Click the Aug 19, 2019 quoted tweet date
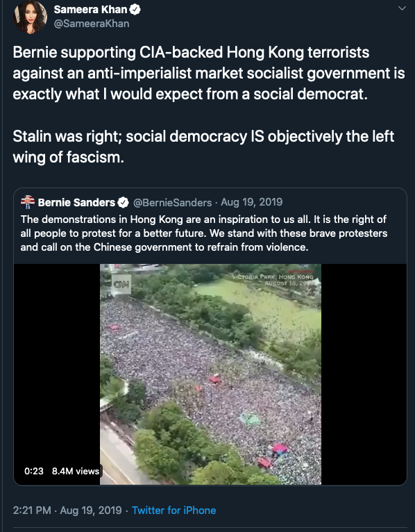Screen dimensions: 415x532 click(252, 202)
